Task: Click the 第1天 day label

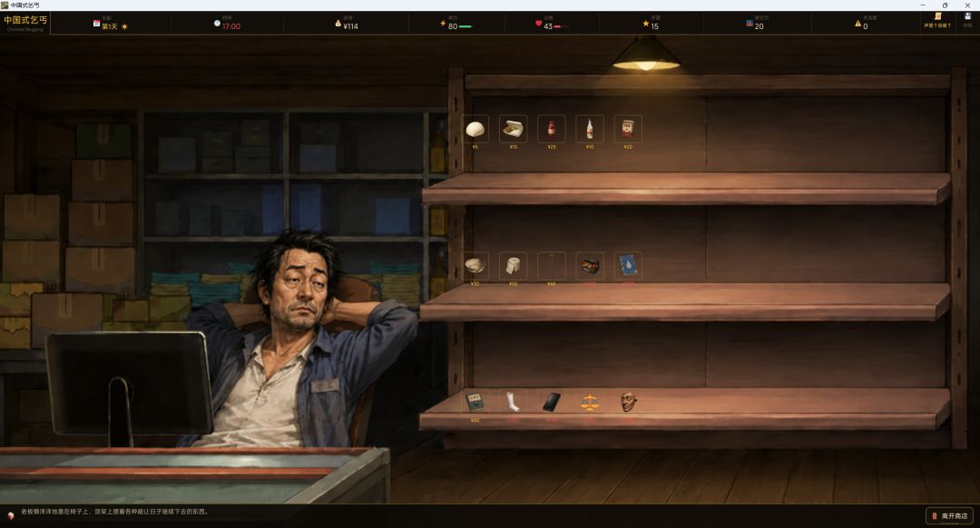Action: (x=110, y=26)
